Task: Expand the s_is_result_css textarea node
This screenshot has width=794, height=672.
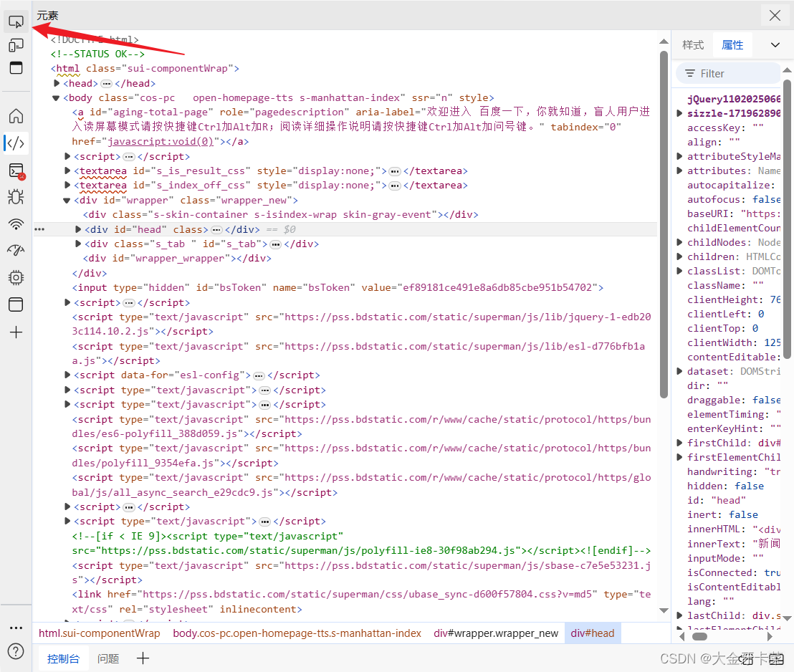Action: [x=67, y=171]
